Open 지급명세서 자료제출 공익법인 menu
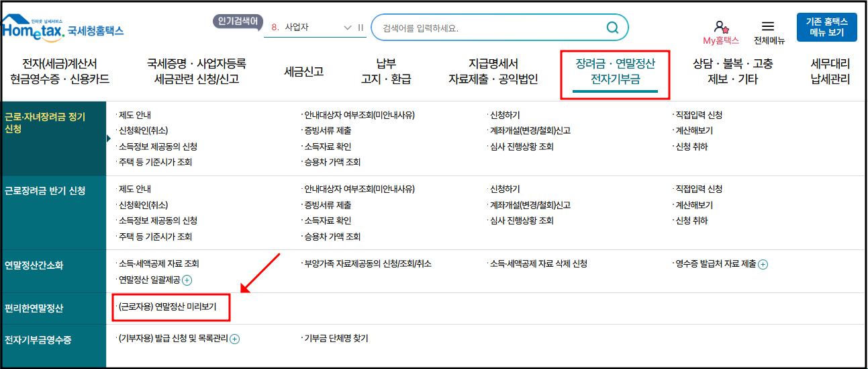Screen dimensions: 868x369 [493, 71]
